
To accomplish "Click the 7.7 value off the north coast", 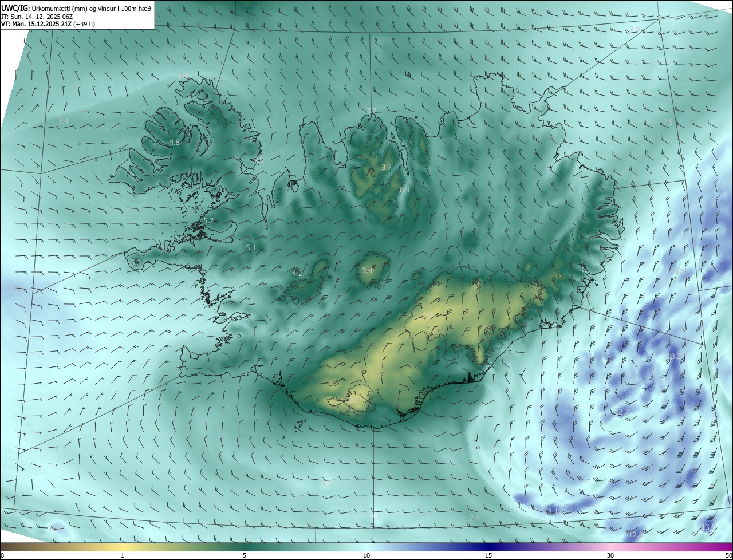I will click(x=372, y=111).
